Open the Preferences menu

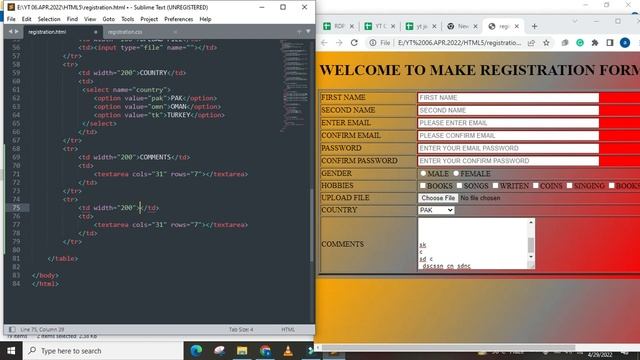179,19
